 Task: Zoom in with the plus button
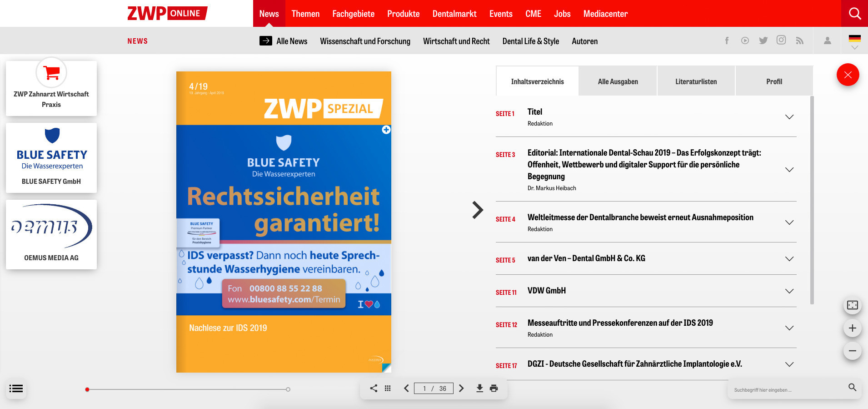(853, 328)
